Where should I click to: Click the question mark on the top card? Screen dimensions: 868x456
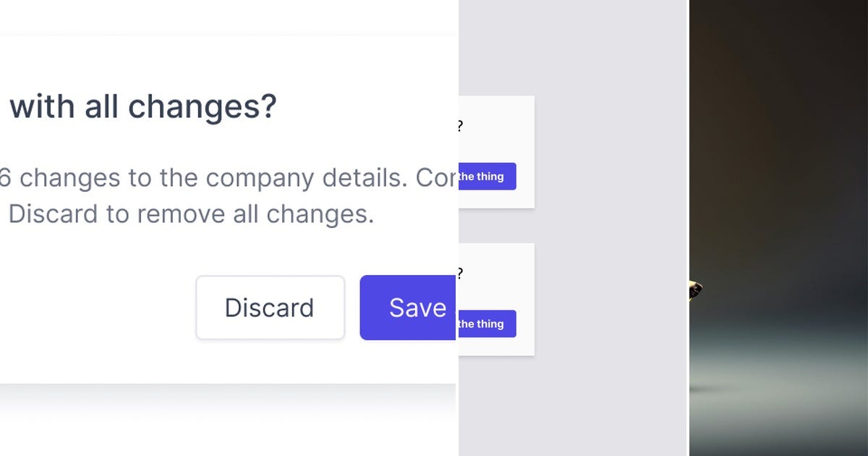tap(460, 124)
